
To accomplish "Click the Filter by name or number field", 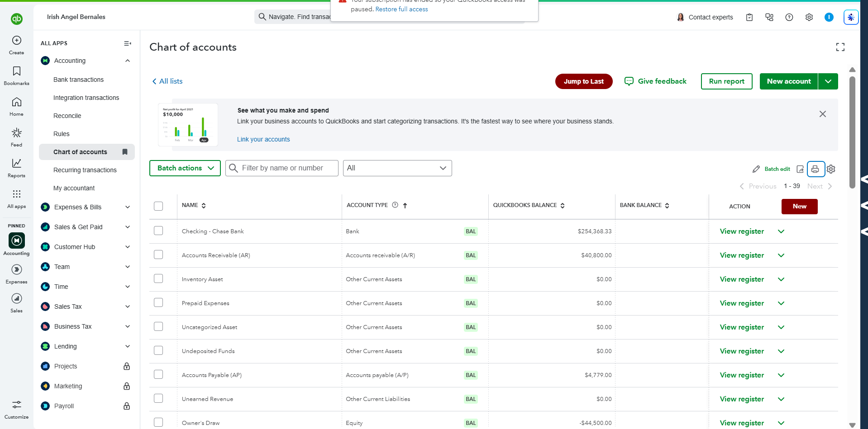I will pyautogui.click(x=282, y=168).
